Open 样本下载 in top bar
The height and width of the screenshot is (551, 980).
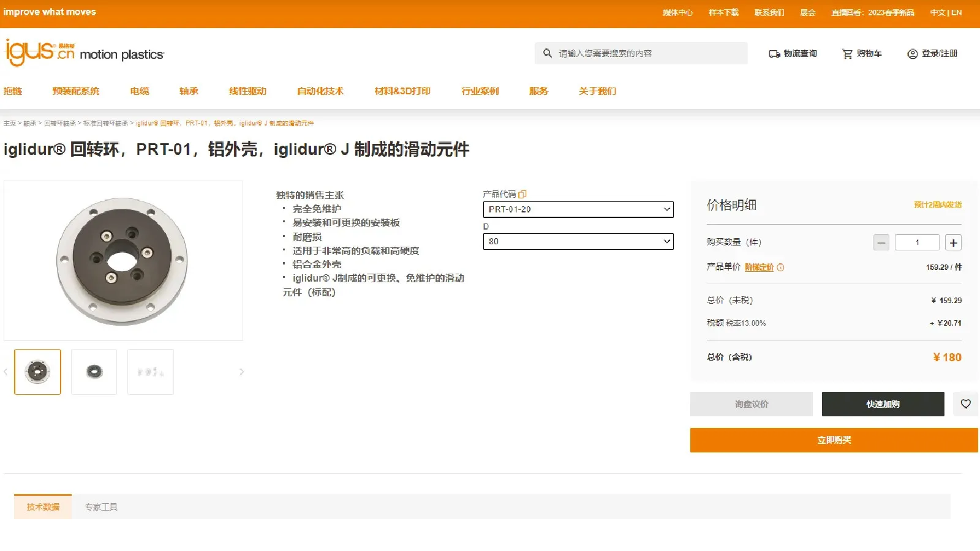coord(723,13)
